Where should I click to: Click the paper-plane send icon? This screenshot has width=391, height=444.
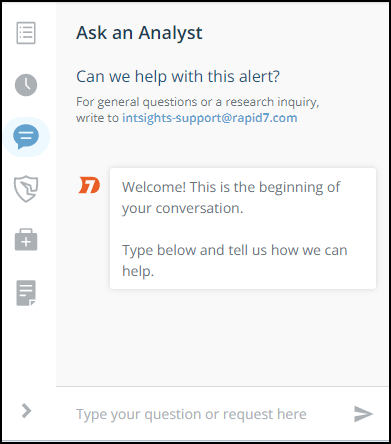[363, 414]
